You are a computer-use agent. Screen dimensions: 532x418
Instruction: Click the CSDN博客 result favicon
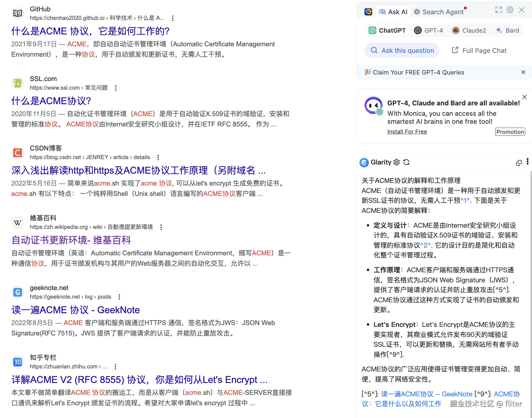(x=18, y=153)
